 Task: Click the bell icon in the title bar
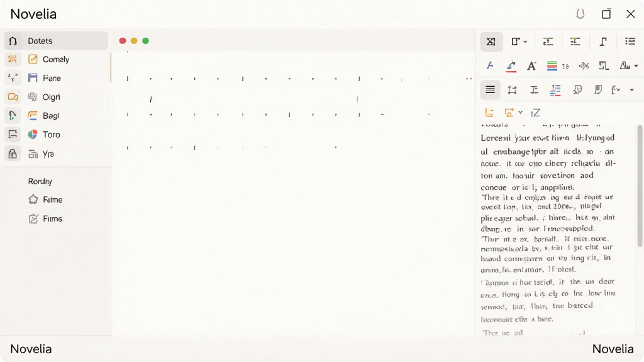click(x=580, y=14)
